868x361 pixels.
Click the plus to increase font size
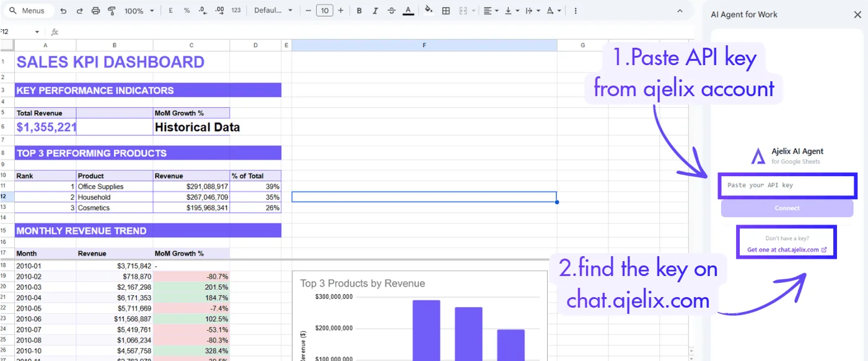(x=340, y=11)
